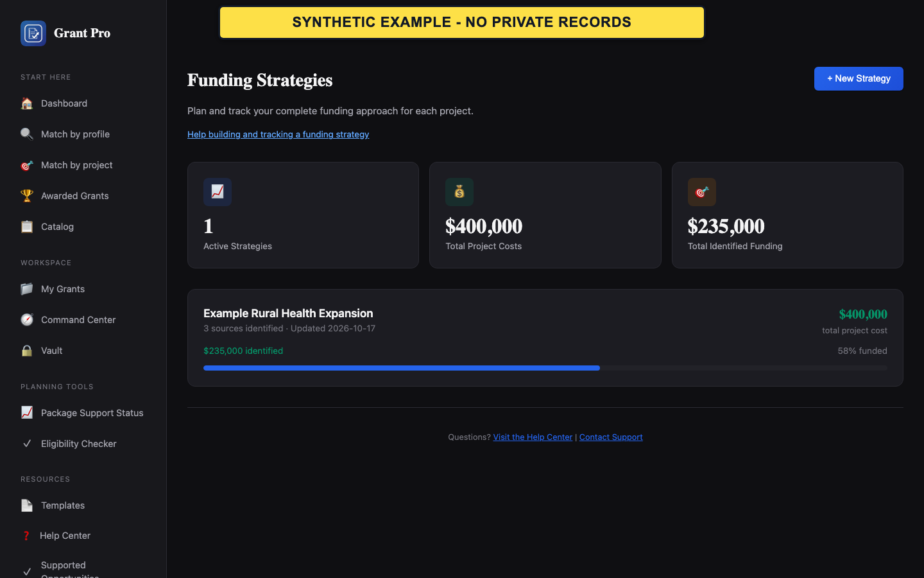Viewport: 924px width, 578px height.
Task: Click the Help Center question mark icon
Action: [26, 536]
